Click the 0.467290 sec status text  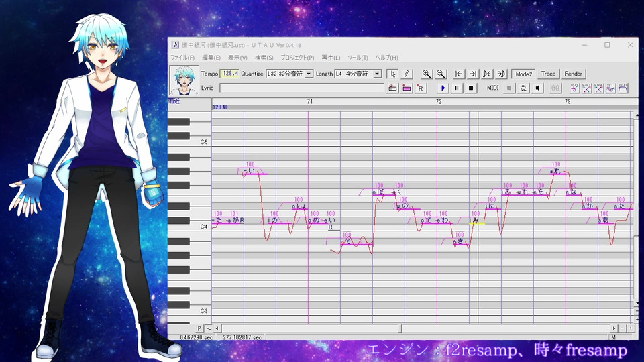(x=197, y=337)
